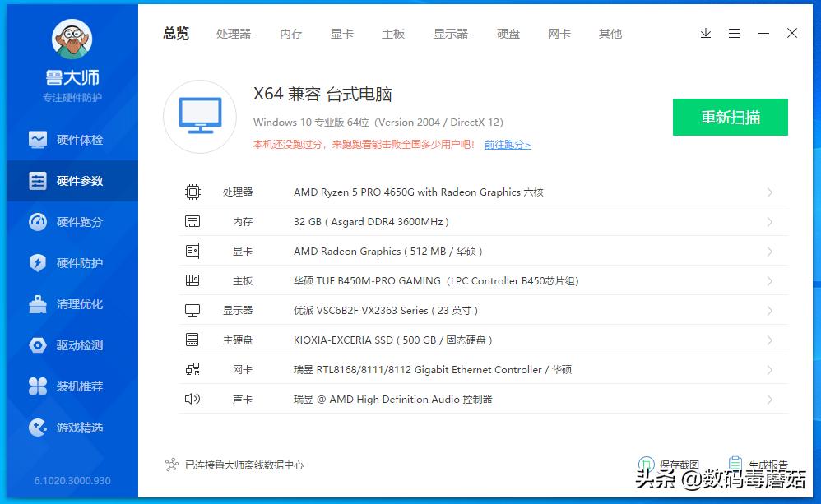Click the 鲁大师 logo avatar
821x504 pixels.
[72, 38]
